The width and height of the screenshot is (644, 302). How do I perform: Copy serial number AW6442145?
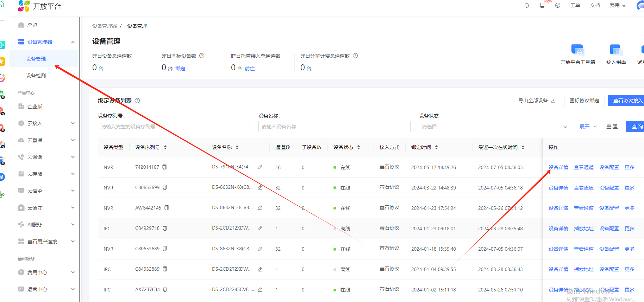pyautogui.click(x=167, y=208)
